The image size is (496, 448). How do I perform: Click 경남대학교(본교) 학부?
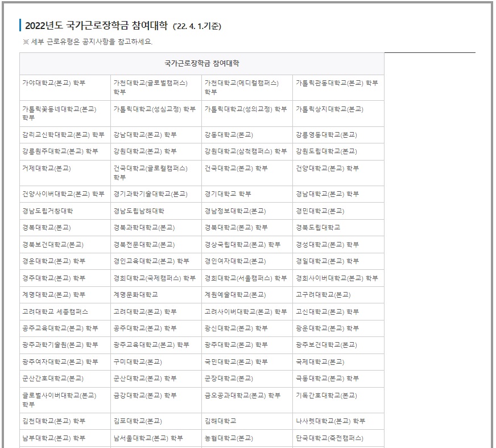pyautogui.click(x=328, y=194)
